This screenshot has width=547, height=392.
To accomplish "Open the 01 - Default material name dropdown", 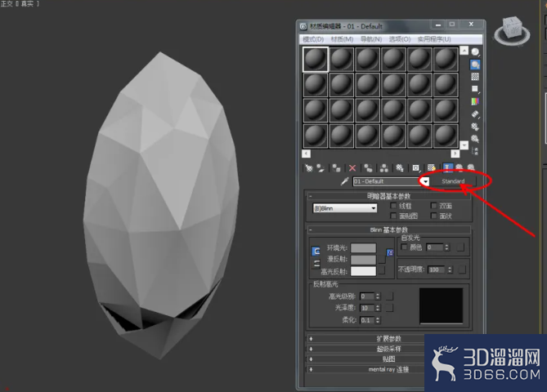I will pos(425,181).
